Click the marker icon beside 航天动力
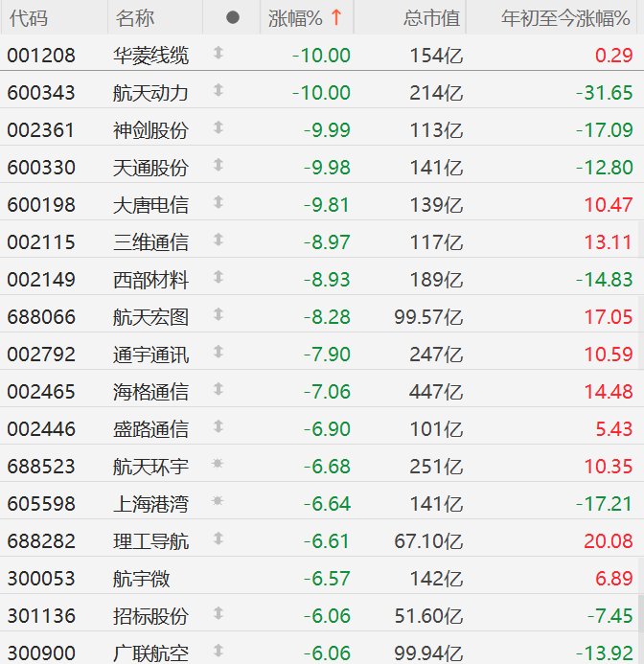 pyautogui.click(x=218, y=92)
